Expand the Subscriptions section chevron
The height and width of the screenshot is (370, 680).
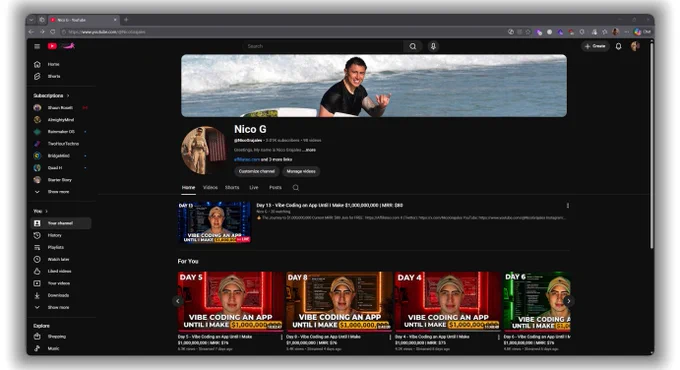pyautogui.click(x=68, y=96)
